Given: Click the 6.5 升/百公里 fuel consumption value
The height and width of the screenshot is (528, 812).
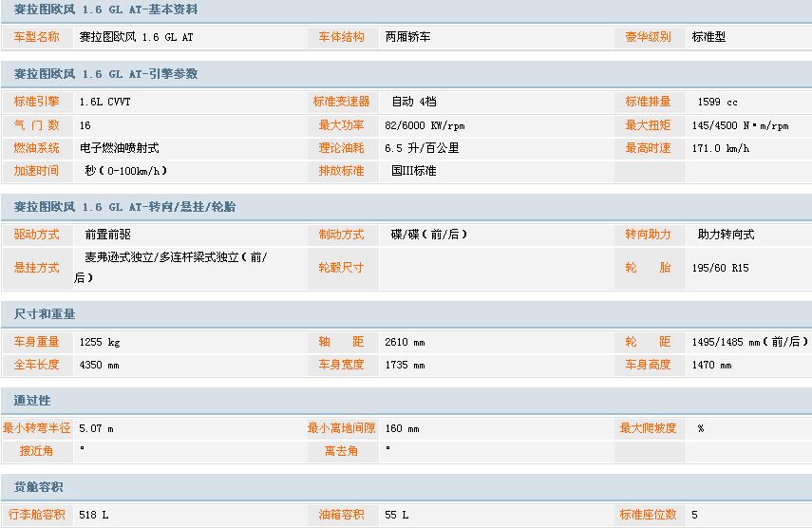Looking at the screenshot, I should pyautogui.click(x=422, y=148).
